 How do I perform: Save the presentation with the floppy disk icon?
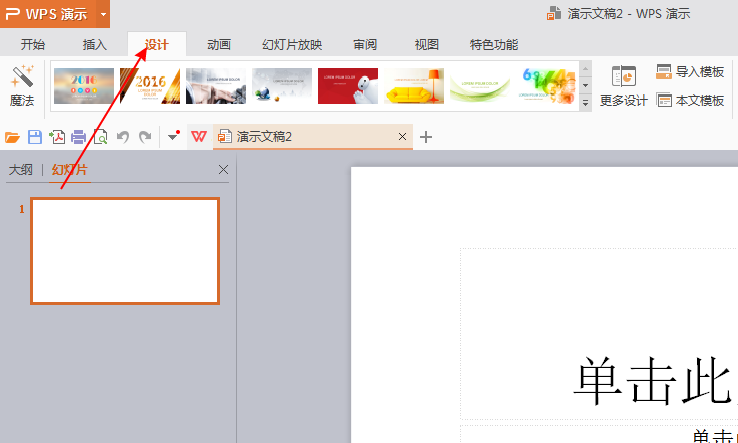[35, 137]
